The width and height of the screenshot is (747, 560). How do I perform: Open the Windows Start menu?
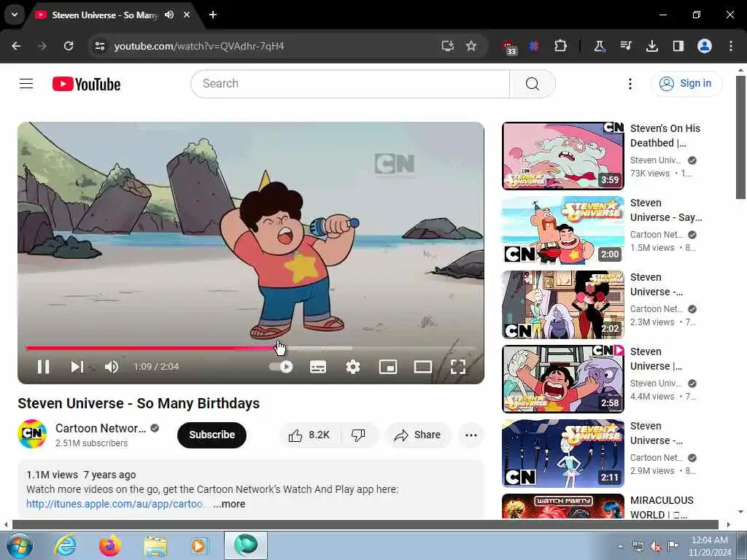click(x=19, y=545)
